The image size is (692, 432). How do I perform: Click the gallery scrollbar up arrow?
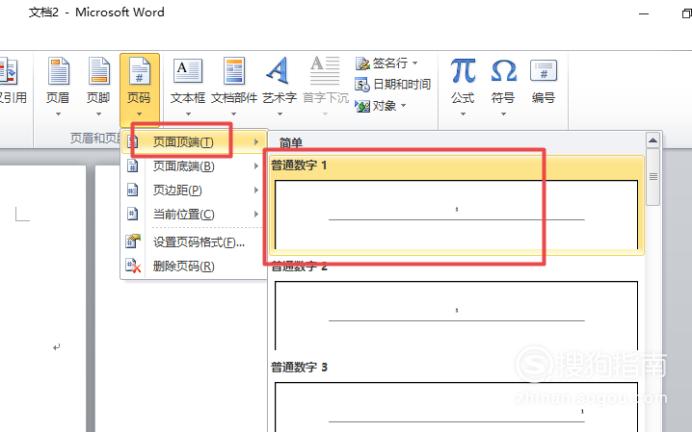coord(653,140)
